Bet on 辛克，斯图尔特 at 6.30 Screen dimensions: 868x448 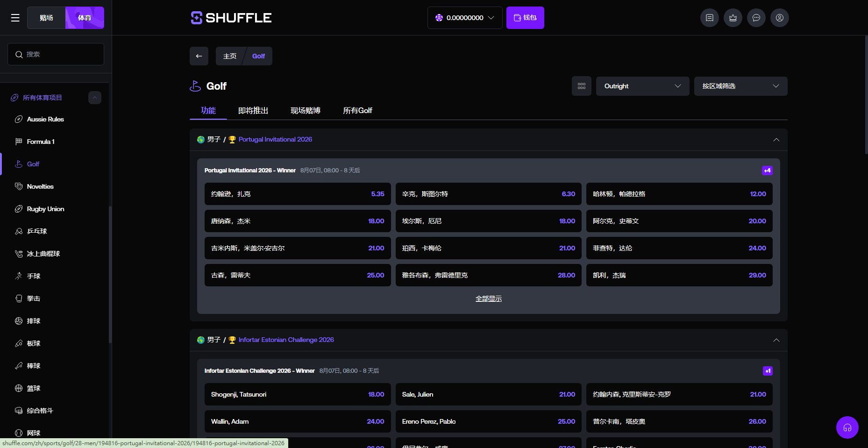pyautogui.click(x=489, y=194)
